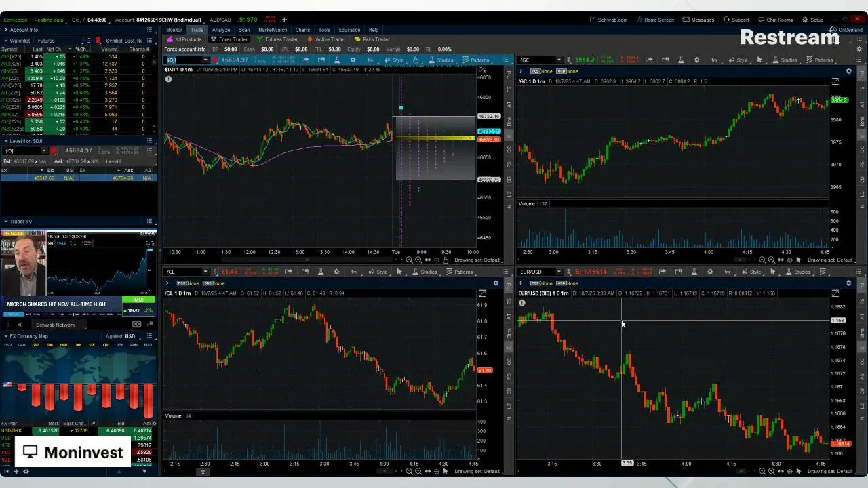868x488 pixels.
Task: Open the /GC chart symbol dropdown
Action: tap(559, 60)
